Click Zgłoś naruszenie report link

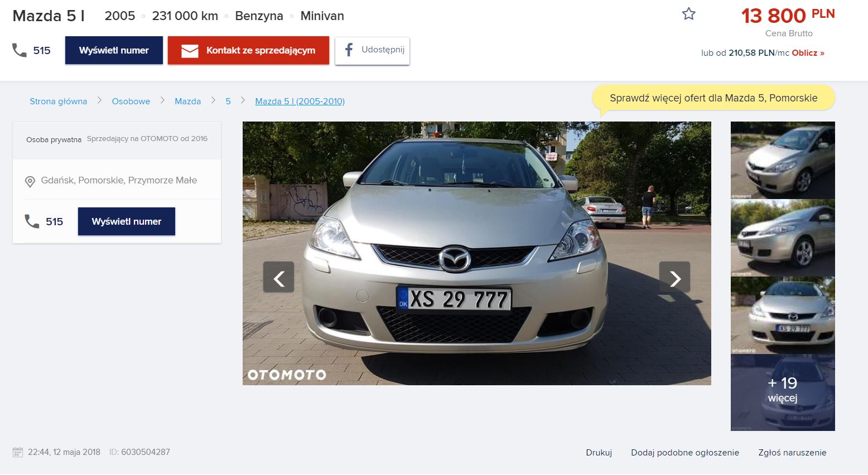tap(792, 453)
